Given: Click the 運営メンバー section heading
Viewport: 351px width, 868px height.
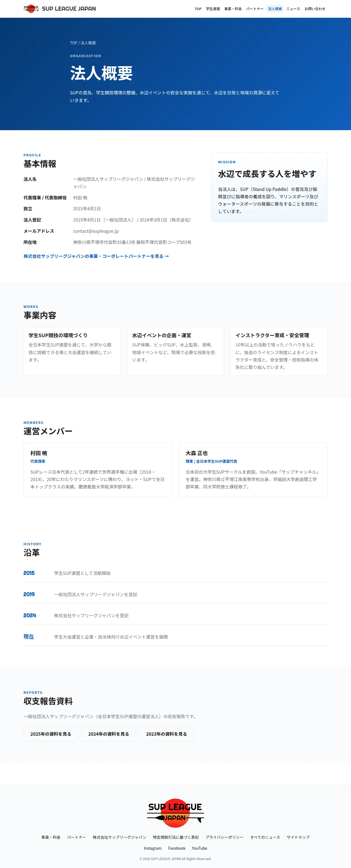Looking at the screenshot, I should [48, 431].
